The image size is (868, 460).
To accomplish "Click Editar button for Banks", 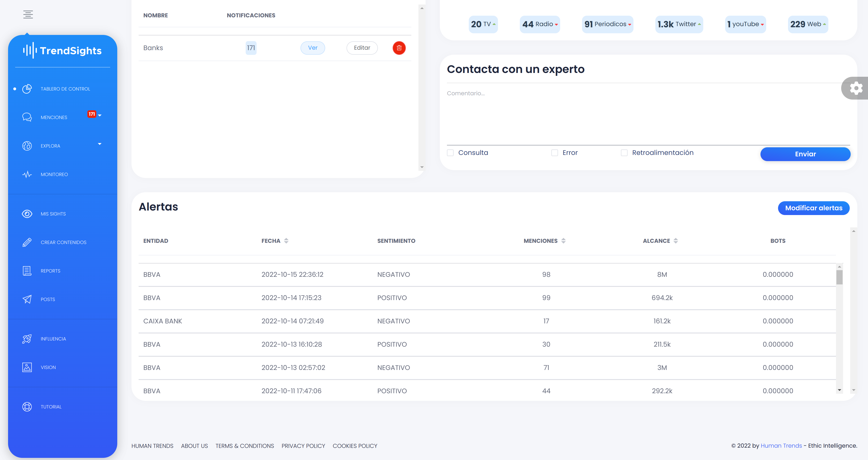I will [x=362, y=48].
